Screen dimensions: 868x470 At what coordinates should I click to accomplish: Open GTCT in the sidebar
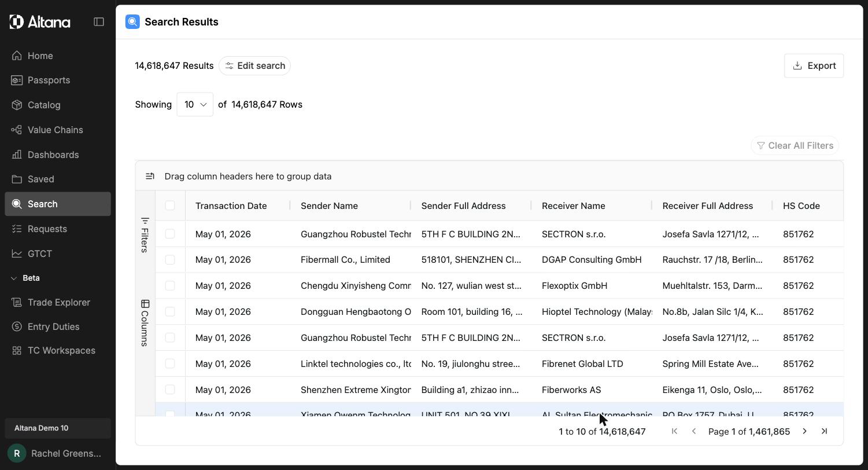58,254
